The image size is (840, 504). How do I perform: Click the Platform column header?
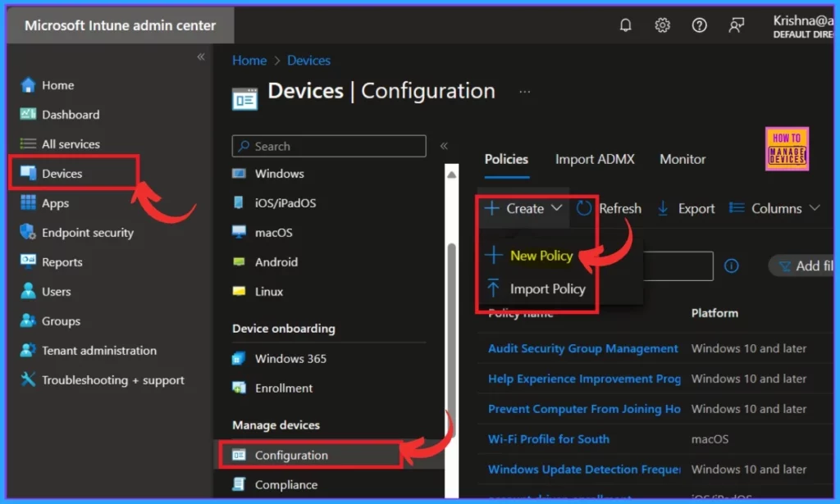coord(714,313)
